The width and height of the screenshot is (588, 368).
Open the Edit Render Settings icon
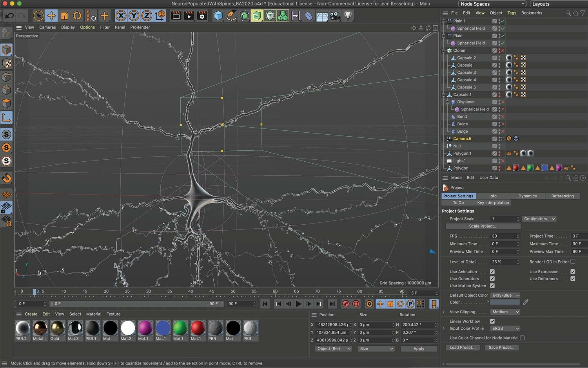pos(202,16)
